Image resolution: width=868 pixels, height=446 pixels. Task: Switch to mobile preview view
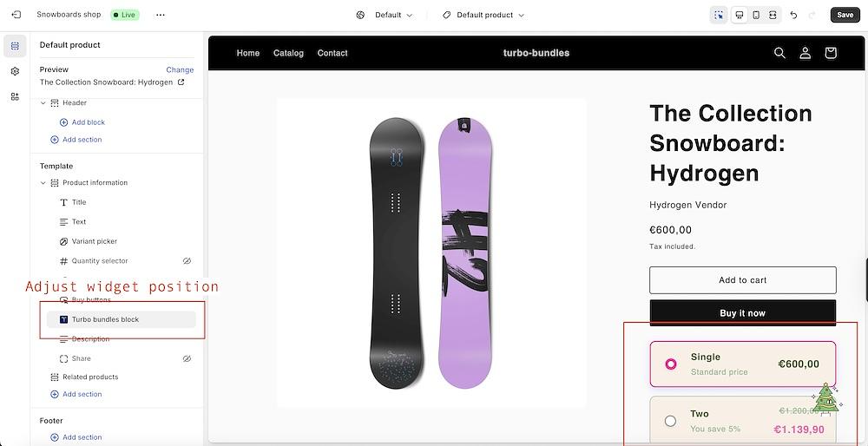(756, 15)
